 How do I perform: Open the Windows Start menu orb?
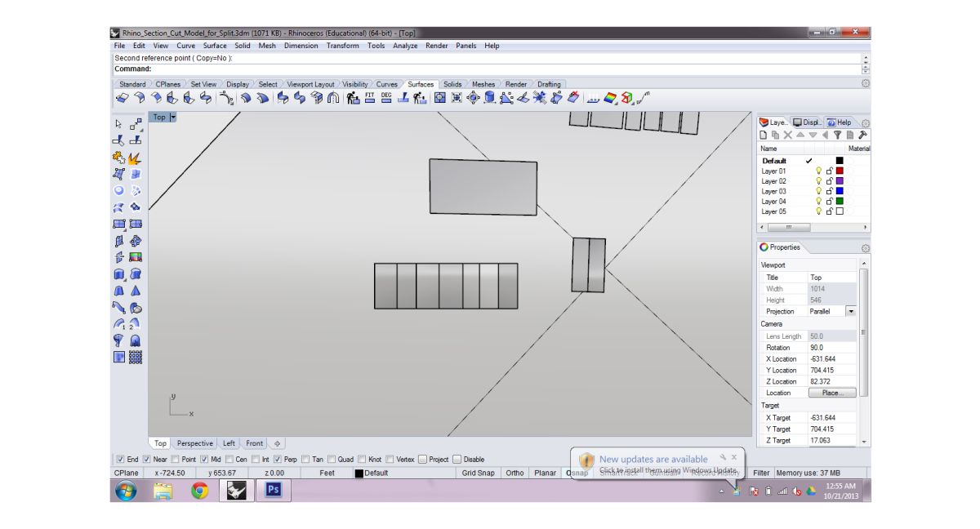click(x=127, y=491)
